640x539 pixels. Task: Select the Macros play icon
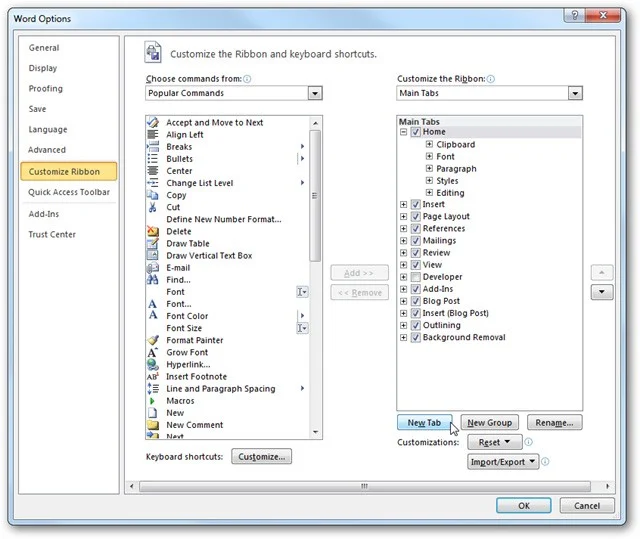coord(152,401)
